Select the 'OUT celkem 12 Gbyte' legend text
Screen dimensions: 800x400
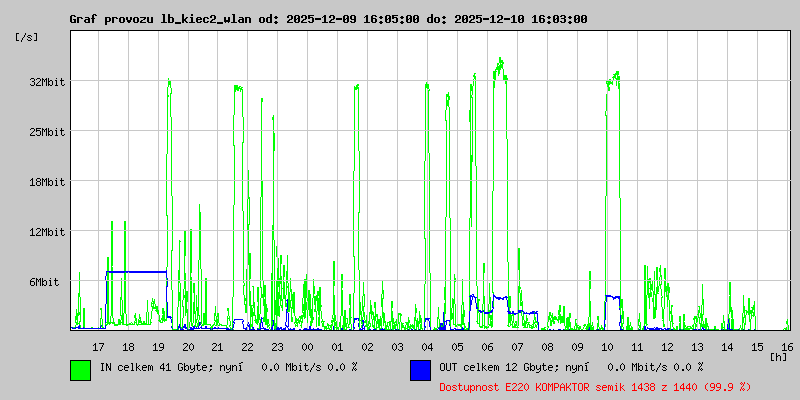501,368
